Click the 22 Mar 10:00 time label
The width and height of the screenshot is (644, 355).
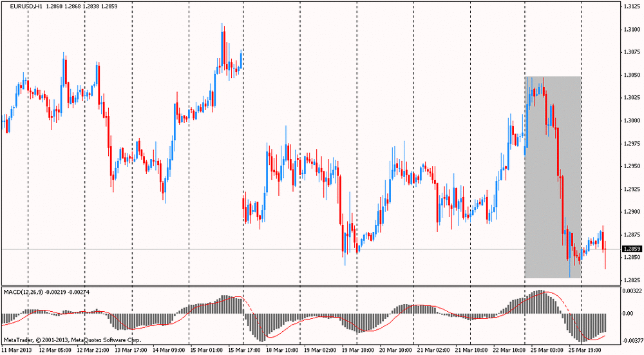point(509,350)
